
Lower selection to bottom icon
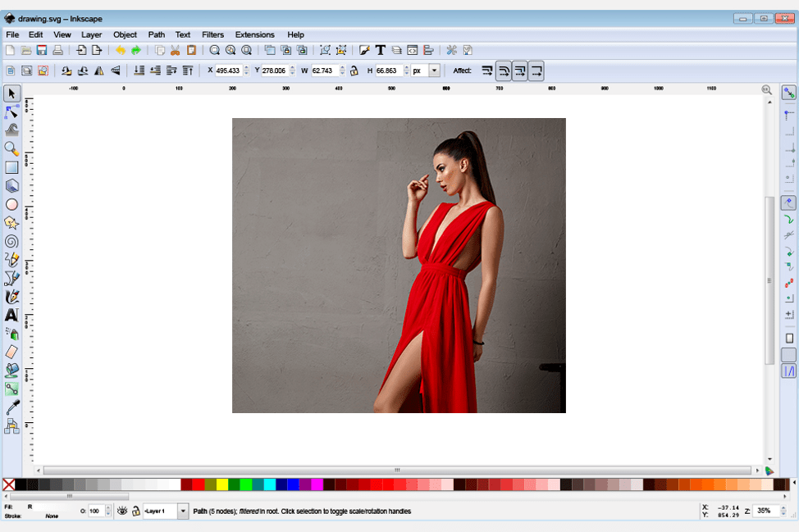point(139,70)
